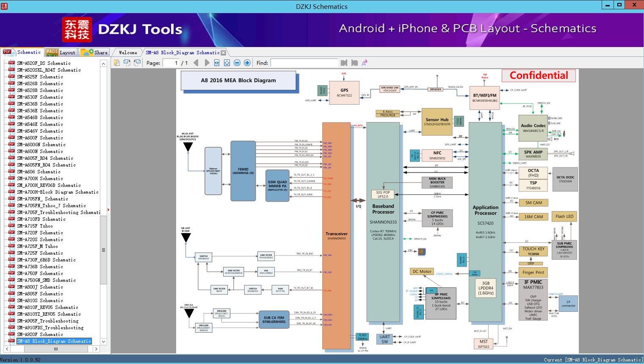This screenshot has height=364, width=644.
Task: Open SM-A920F Schematic
Action: (x=40, y=334)
